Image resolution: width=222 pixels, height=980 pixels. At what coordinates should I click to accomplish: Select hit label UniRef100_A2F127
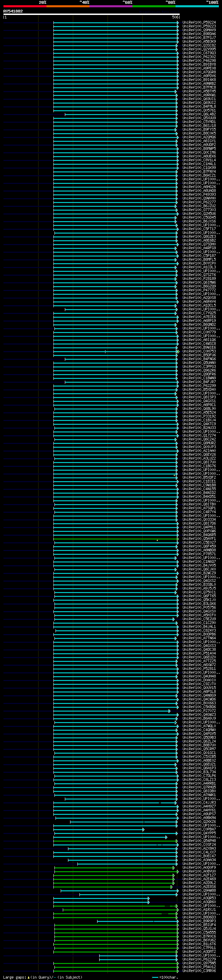(199, 875)
